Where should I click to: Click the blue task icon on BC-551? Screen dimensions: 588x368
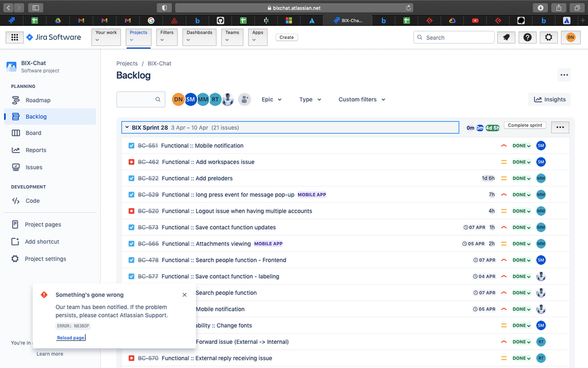point(131,146)
